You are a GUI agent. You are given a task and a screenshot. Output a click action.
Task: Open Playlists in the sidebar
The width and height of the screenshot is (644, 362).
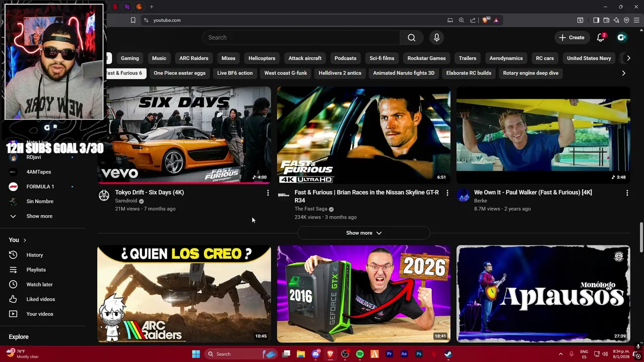pos(36,270)
